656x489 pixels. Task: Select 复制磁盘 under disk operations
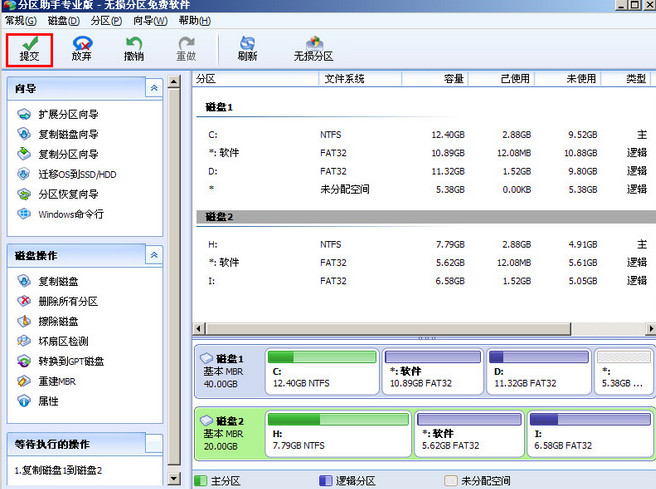(48, 281)
